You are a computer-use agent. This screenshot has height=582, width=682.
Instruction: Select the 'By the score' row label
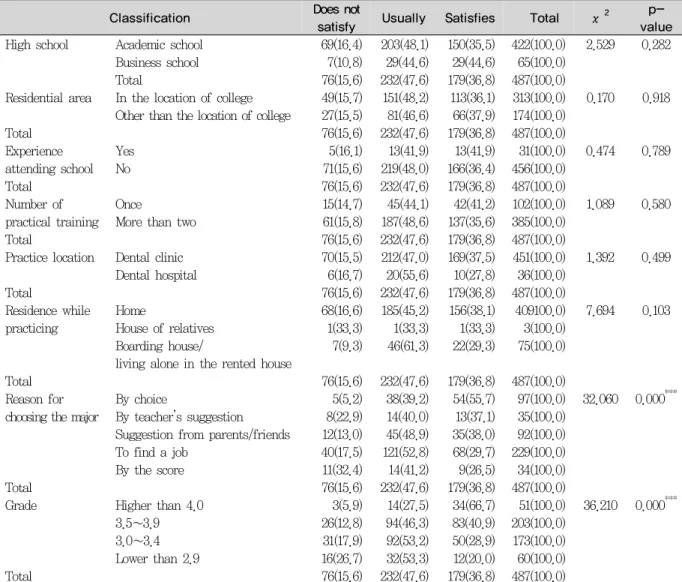[150, 470]
